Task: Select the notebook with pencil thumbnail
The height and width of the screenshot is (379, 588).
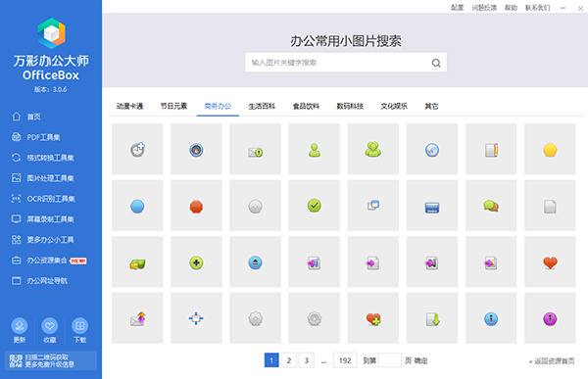Action: (491, 149)
